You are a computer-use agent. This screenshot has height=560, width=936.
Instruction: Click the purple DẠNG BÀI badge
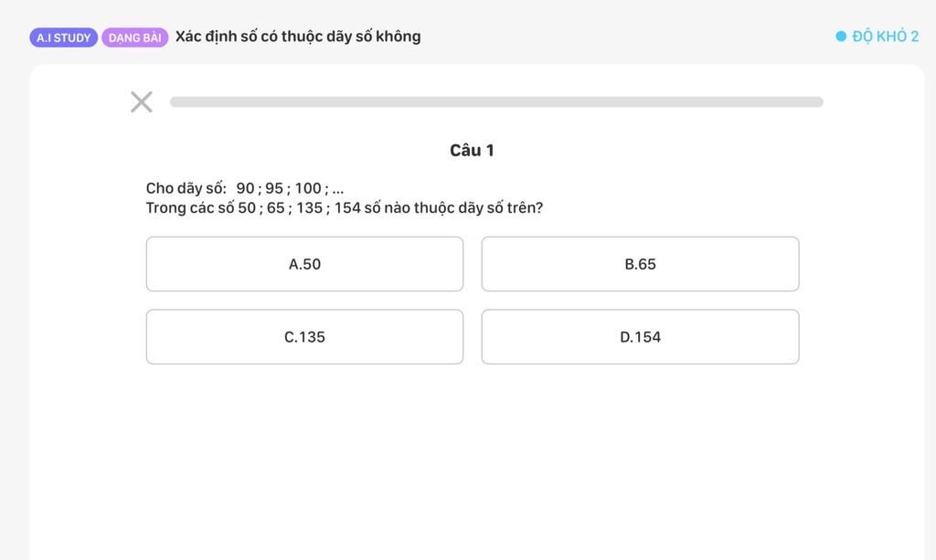[x=135, y=37]
